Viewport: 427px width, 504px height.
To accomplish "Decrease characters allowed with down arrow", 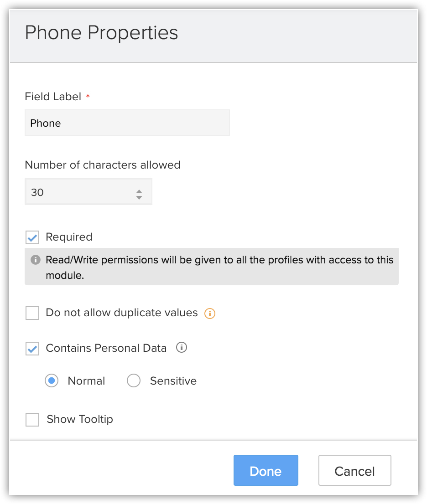I will tap(139, 197).
